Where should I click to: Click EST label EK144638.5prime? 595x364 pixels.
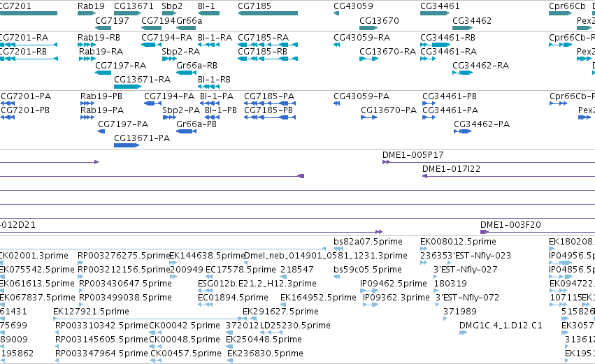tap(207, 256)
